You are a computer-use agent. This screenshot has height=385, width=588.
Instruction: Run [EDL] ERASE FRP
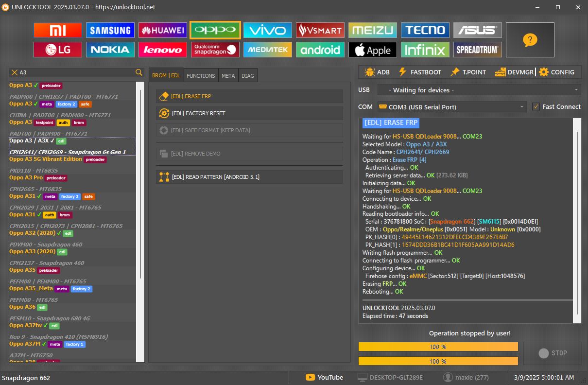click(x=249, y=96)
